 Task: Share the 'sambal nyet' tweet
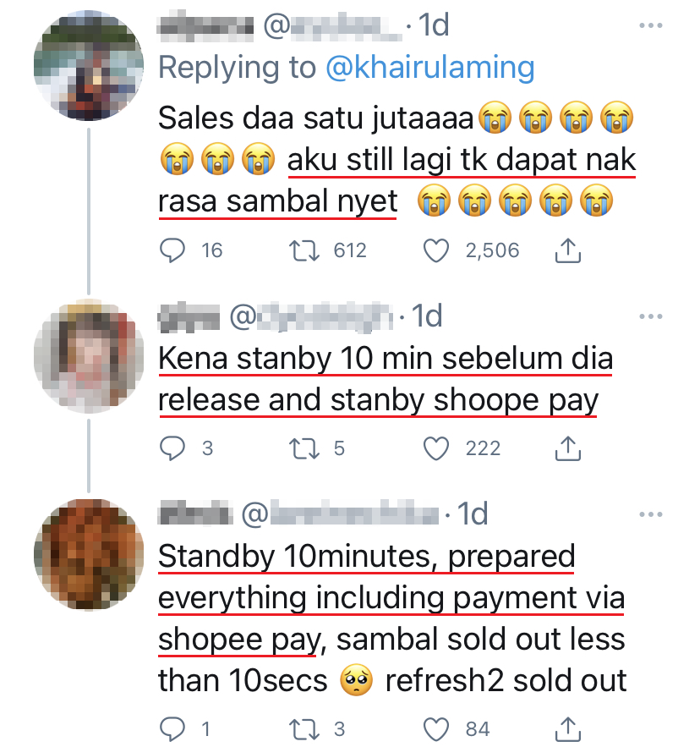567,250
